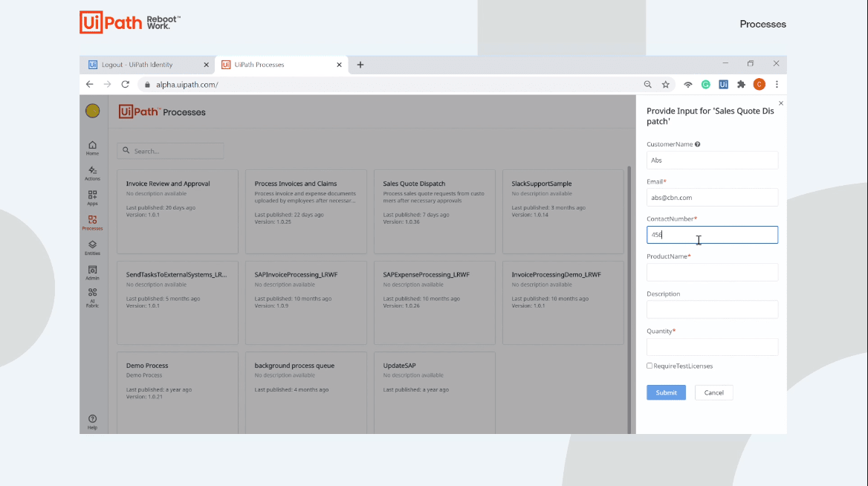Click the UiPath browser extension icon

[723, 85]
